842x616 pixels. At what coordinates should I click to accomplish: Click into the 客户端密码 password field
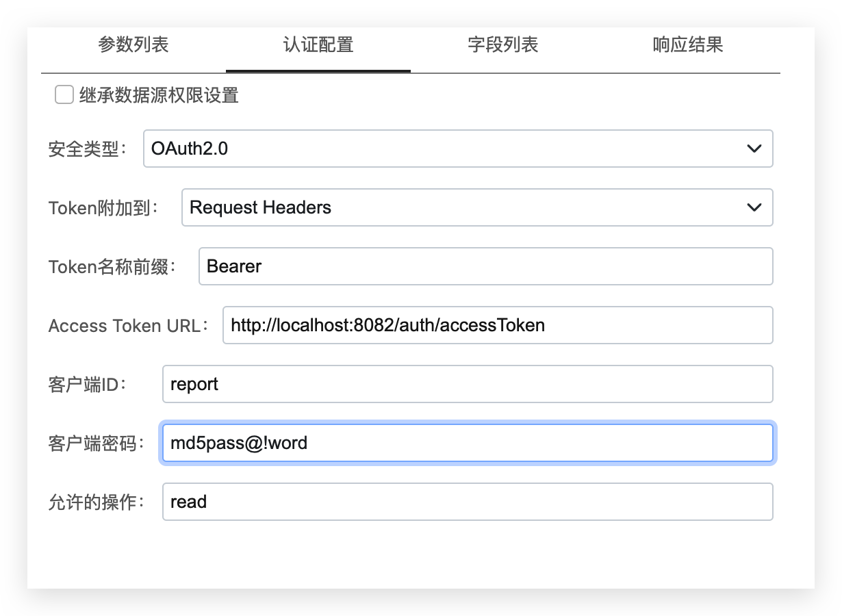(468, 443)
